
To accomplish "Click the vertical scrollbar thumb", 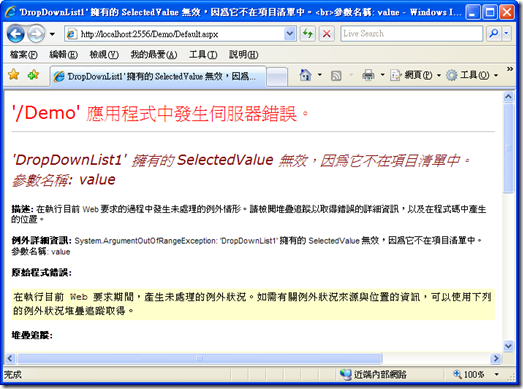I will [508, 148].
